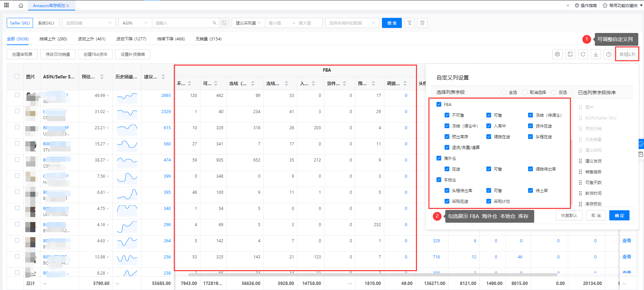
Task: Click the filter funnel icon
Action: 409,23
